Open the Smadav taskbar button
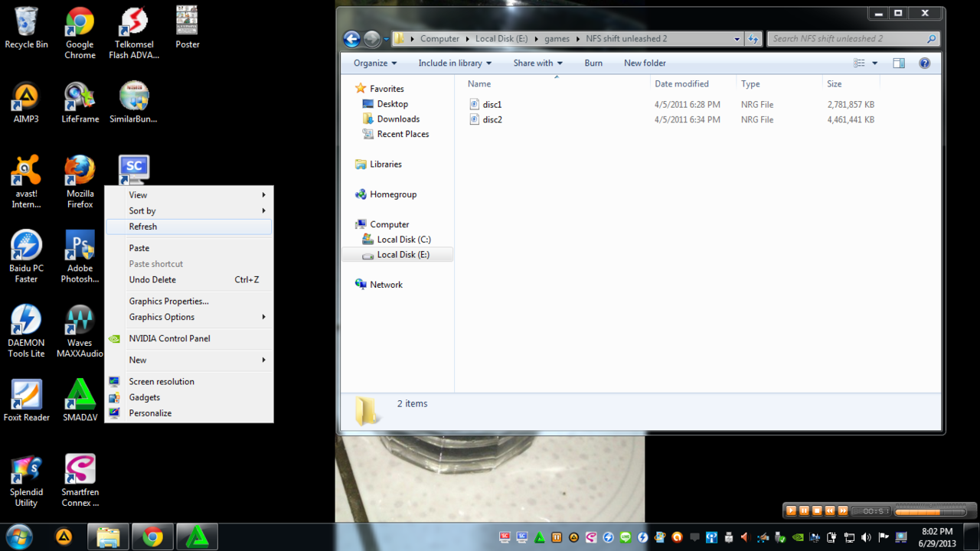This screenshot has width=980, height=551. pos(197,537)
